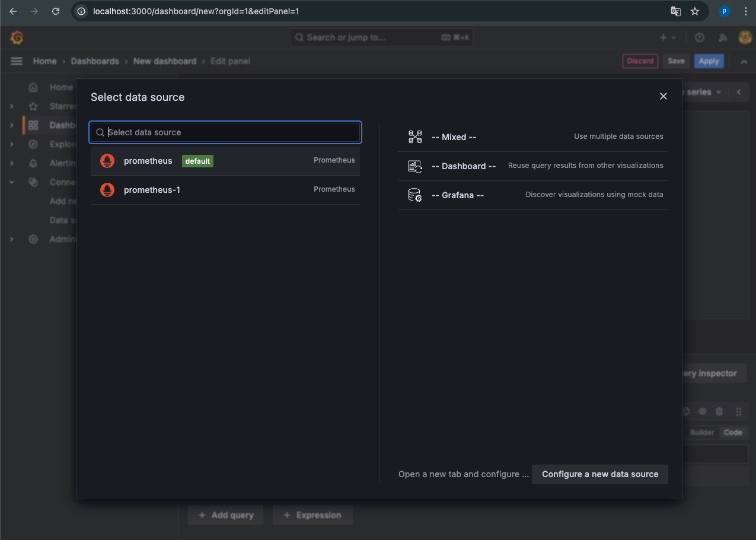756x540 pixels.
Task: Open the hamburger navigation menu
Action: click(x=17, y=61)
